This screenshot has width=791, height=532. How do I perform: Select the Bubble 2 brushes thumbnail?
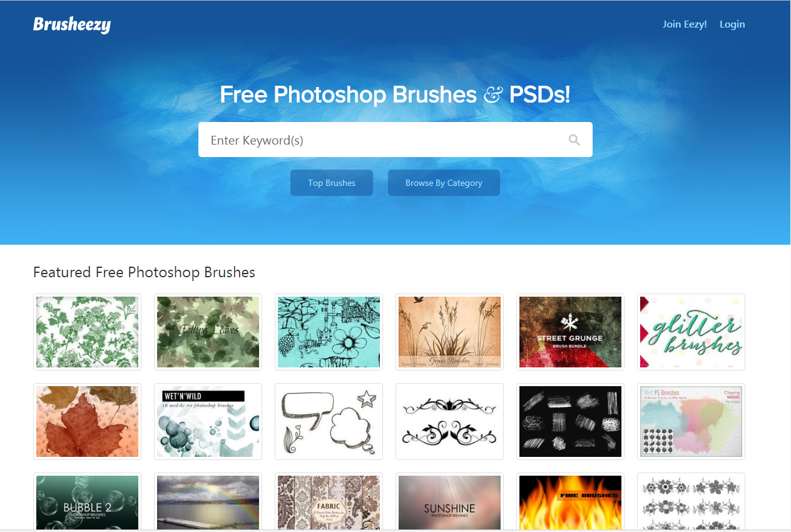(x=87, y=502)
